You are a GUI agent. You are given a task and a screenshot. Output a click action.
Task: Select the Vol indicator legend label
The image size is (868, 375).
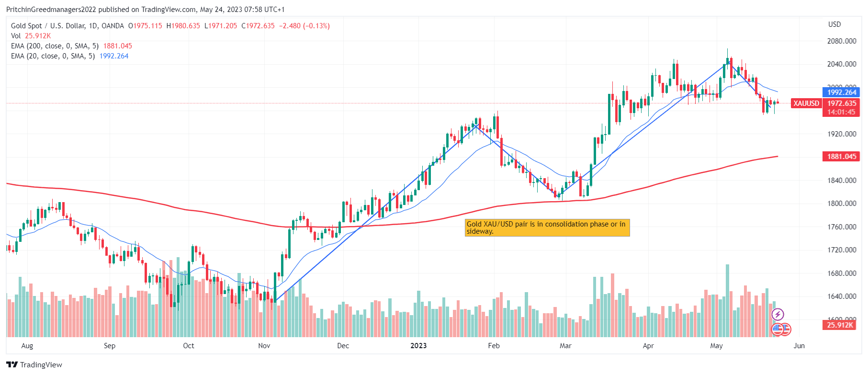[x=16, y=36]
